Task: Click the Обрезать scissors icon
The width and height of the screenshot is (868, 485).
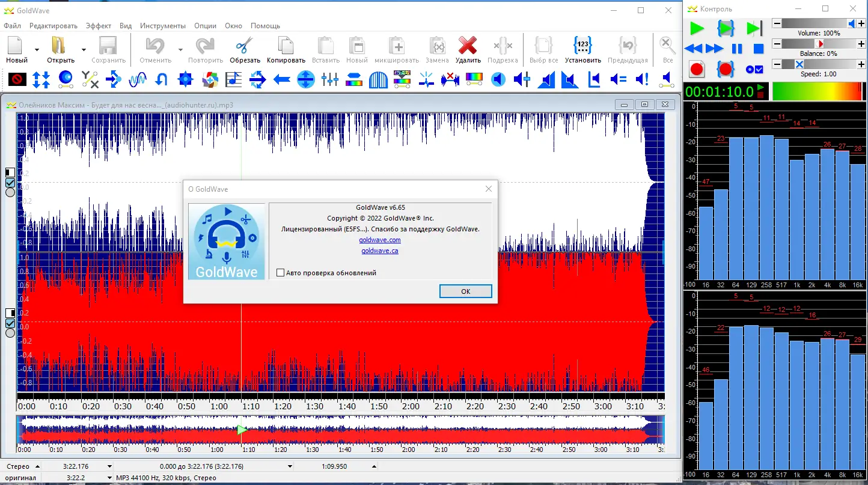Action: 245,46
